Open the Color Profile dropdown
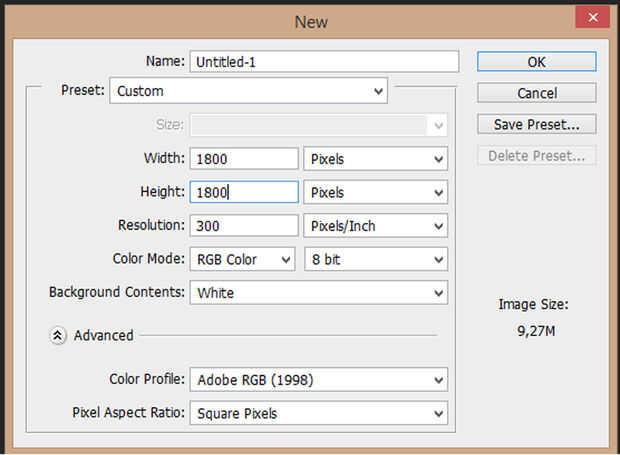This screenshot has height=455, width=620. click(318, 380)
